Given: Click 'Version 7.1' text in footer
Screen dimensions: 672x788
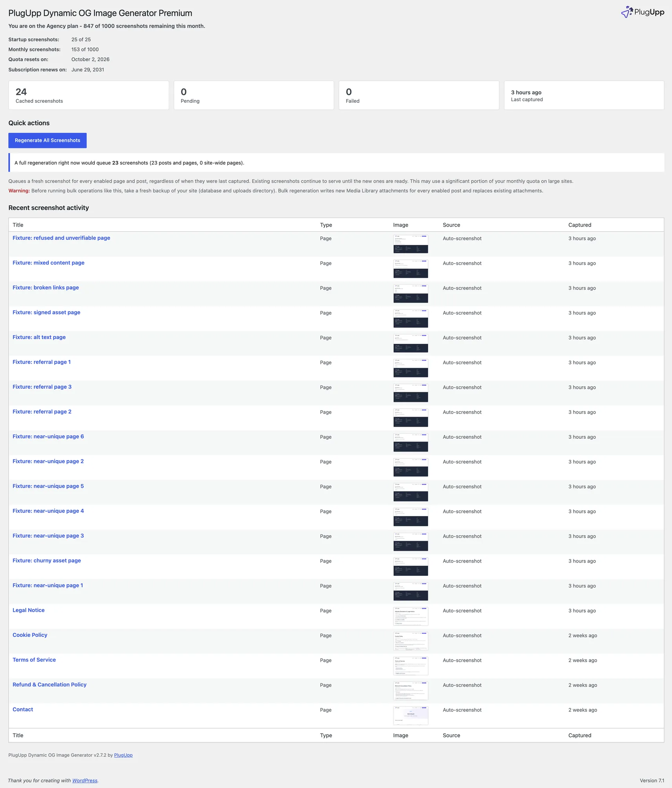Looking at the screenshot, I should [x=652, y=780].
